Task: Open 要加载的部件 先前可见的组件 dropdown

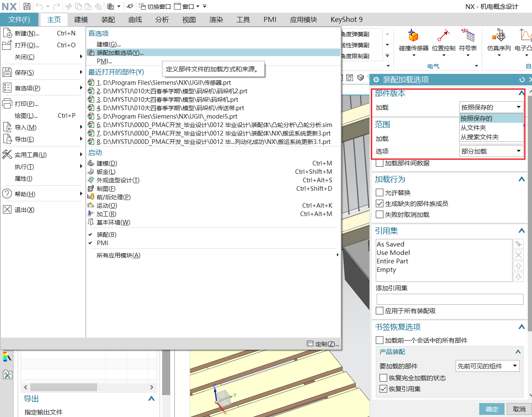Action: [x=488, y=366]
